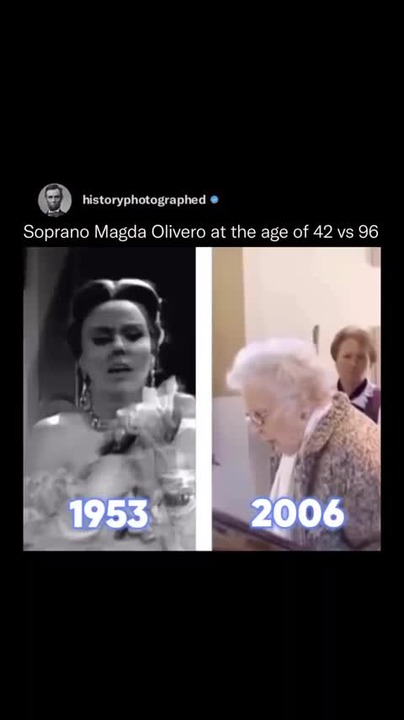Click the white flower on the 1953 dress
The image size is (404, 720).
[x=147, y=411]
